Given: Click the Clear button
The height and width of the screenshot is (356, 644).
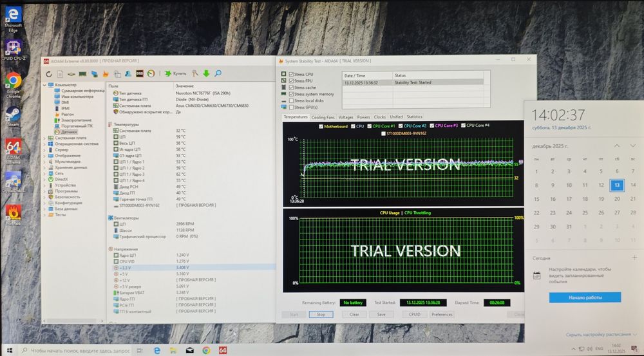Looking at the screenshot, I should 354,315.
